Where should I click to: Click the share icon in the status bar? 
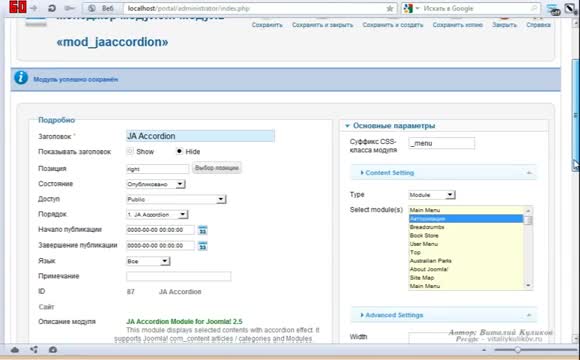coord(34,350)
